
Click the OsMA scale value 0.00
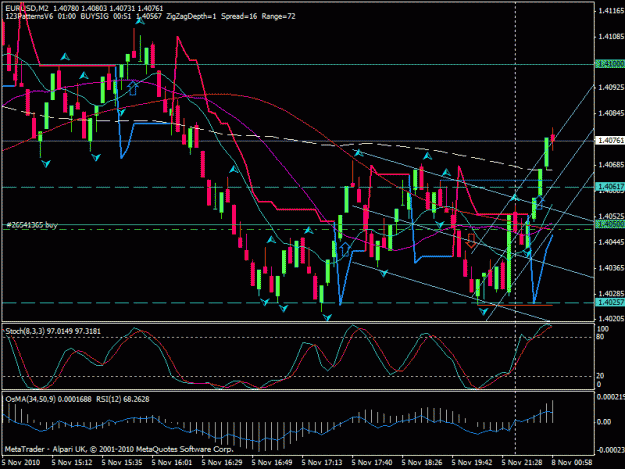pos(604,422)
